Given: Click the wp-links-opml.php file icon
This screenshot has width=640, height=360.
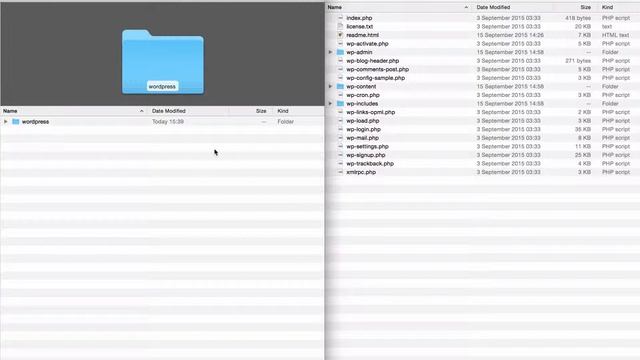Looking at the screenshot, I should click(x=340, y=112).
